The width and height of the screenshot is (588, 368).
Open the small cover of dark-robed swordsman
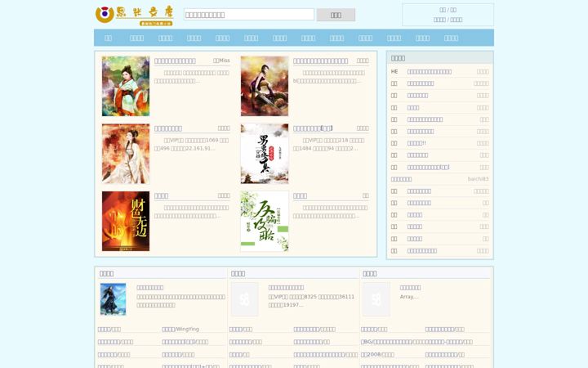click(x=114, y=299)
